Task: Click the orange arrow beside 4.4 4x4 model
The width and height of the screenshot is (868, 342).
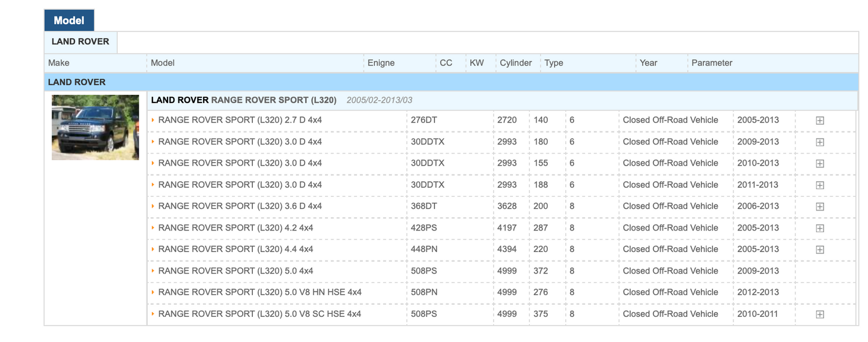Action: pyautogui.click(x=153, y=250)
